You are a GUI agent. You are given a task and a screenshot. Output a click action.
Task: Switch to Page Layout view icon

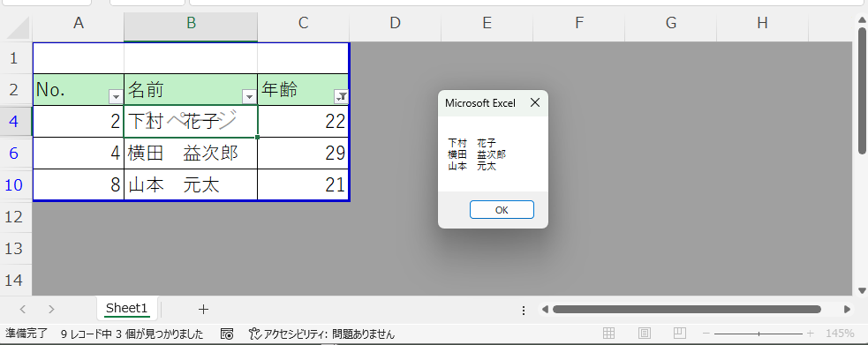pyautogui.click(x=645, y=334)
